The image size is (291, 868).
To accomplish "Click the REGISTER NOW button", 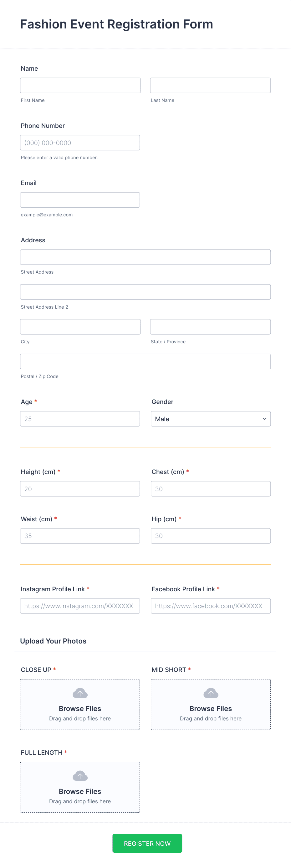I will tap(147, 843).
